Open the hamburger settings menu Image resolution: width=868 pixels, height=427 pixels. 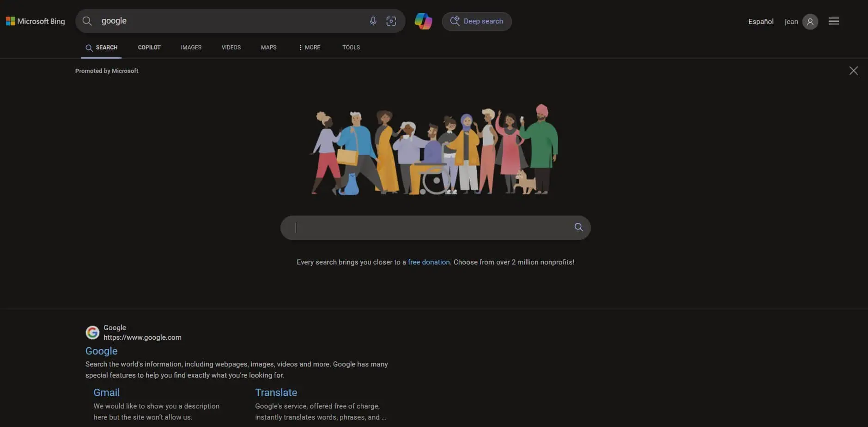click(833, 21)
